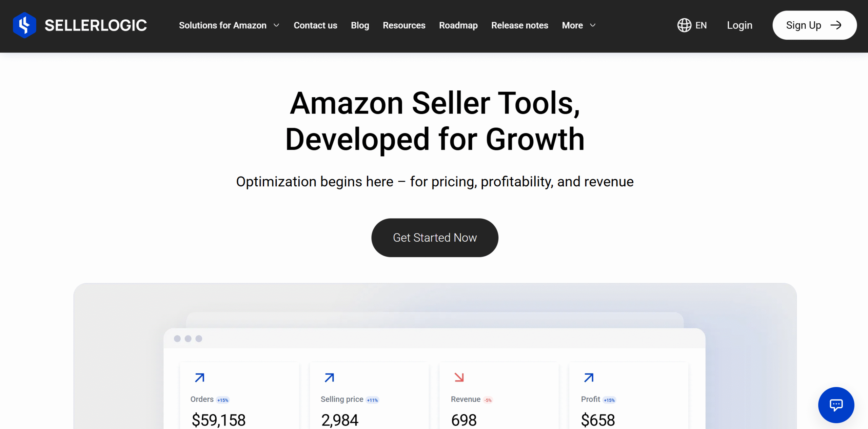
Task: Open Release notes in navigation
Action: point(519,25)
